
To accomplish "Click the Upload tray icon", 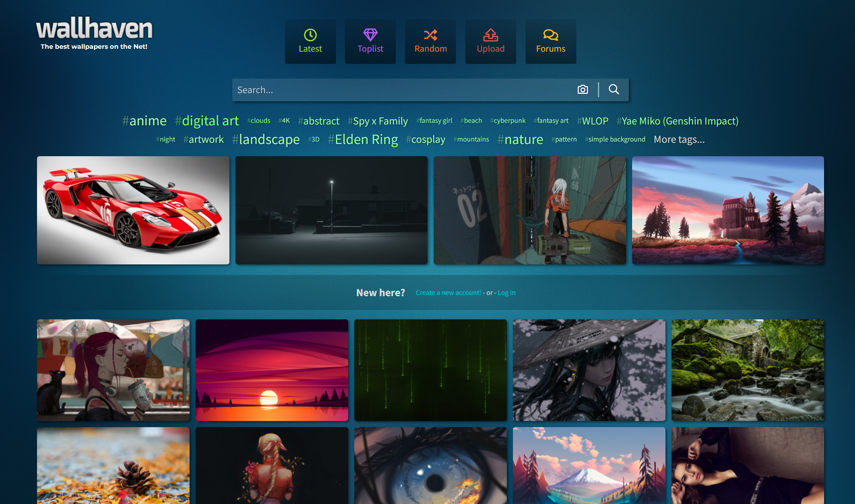I will [x=491, y=35].
